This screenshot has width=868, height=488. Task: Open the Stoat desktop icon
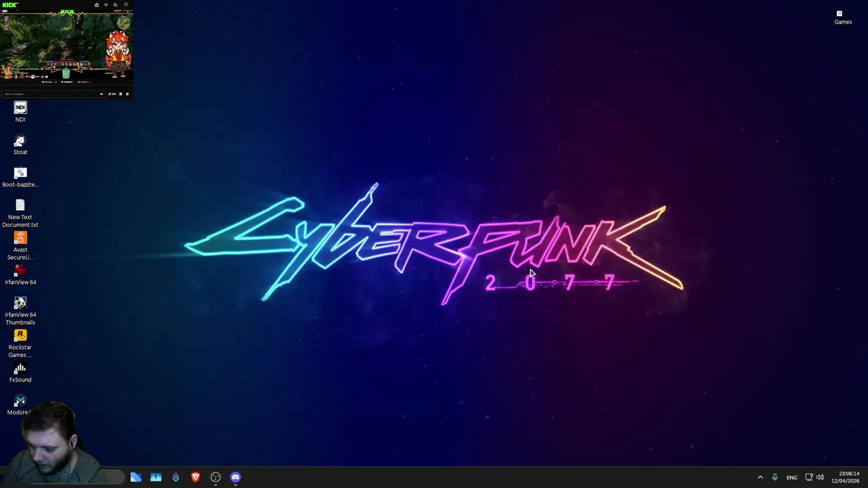20,144
